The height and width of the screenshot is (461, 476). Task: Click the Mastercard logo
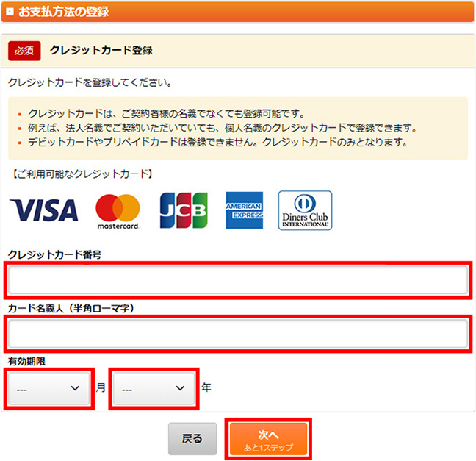click(118, 212)
